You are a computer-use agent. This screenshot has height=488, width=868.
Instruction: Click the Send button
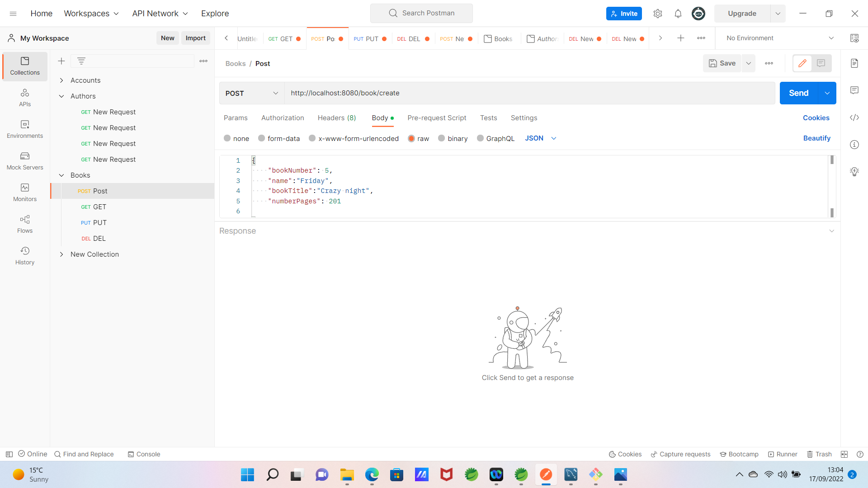(x=799, y=93)
